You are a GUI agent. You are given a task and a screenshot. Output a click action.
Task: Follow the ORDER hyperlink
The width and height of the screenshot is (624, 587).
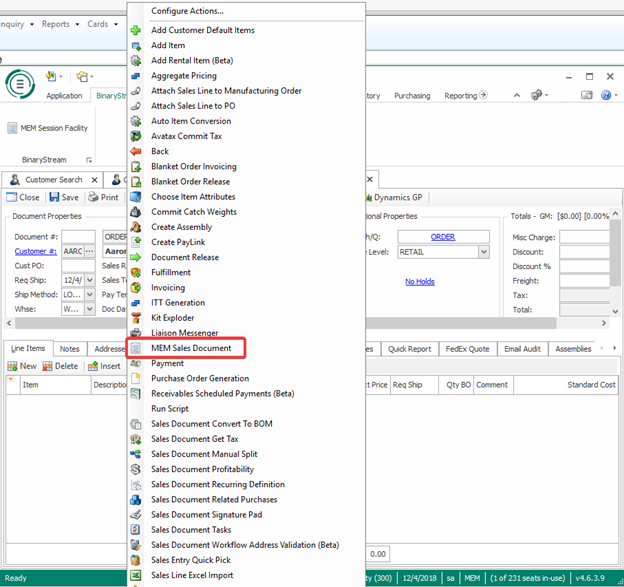click(442, 237)
